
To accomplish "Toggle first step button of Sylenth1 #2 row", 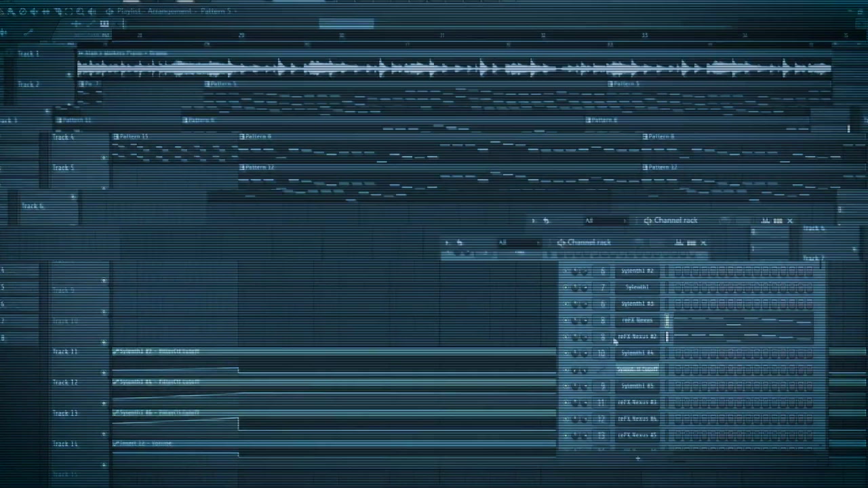I will click(677, 271).
